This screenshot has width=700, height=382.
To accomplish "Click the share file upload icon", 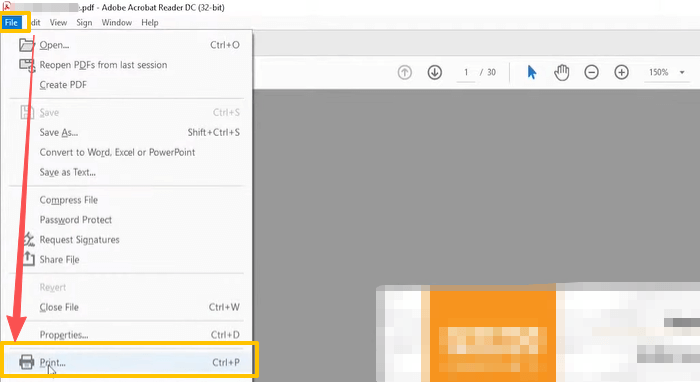I will coord(28,258).
